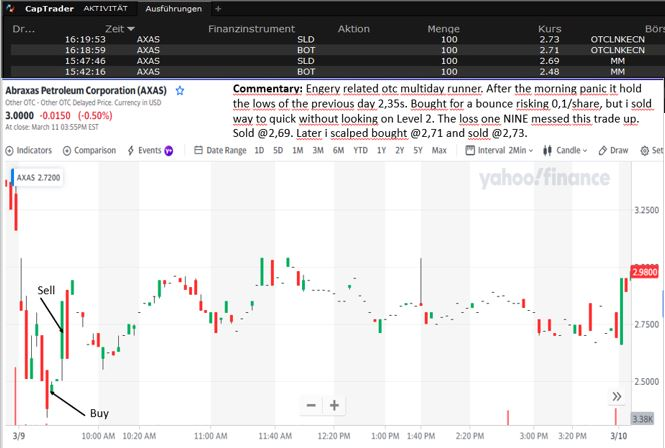Select the 3M range
Viewport: 665px width, 448px height.
coord(318,151)
